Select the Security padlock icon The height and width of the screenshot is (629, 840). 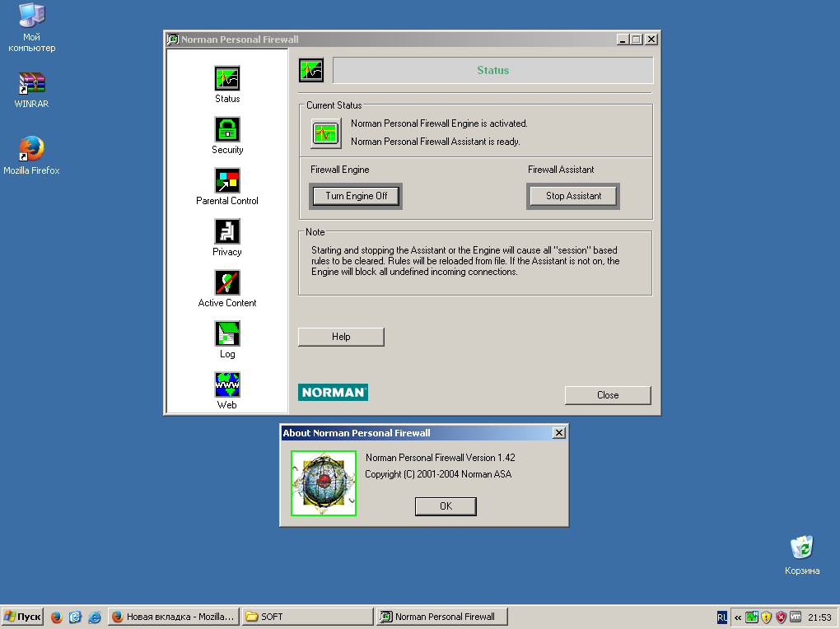click(227, 129)
